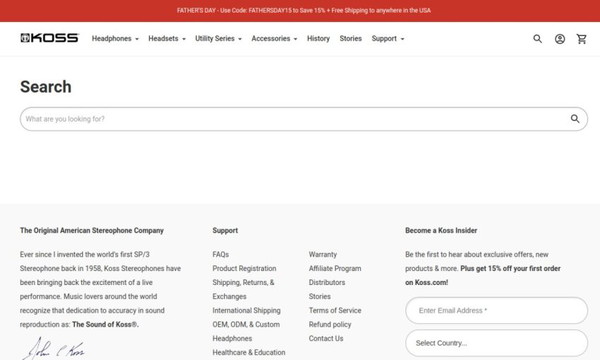The image size is (600, 360).
Task: Click the 'Become a Koss Insider' heading
Action: click(441, 230)
